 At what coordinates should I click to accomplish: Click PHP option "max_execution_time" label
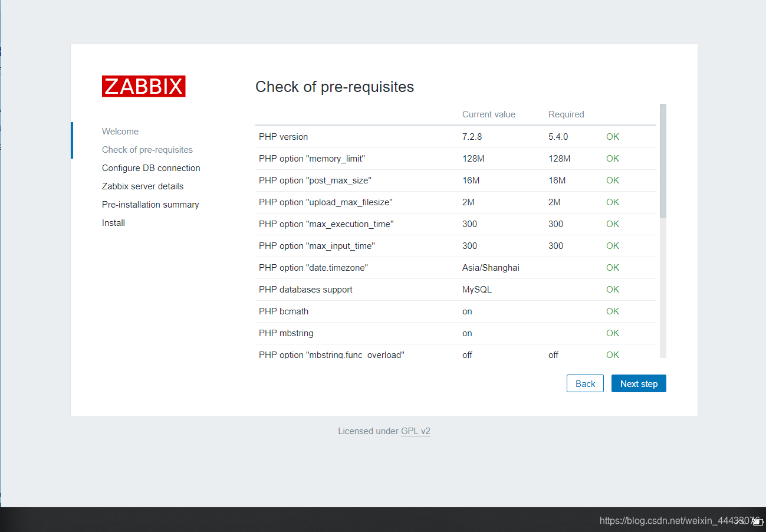coord(326,224)
